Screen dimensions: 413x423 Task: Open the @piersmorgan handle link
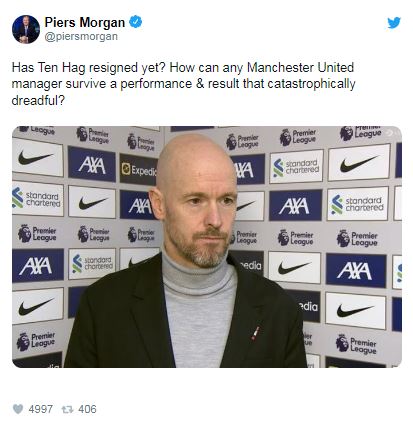tap(81, 36)
